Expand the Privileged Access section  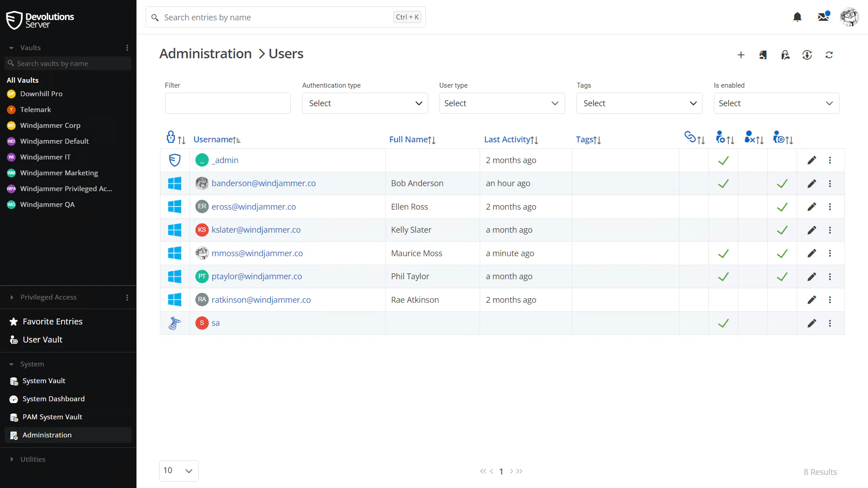click(x=11, y=297)
